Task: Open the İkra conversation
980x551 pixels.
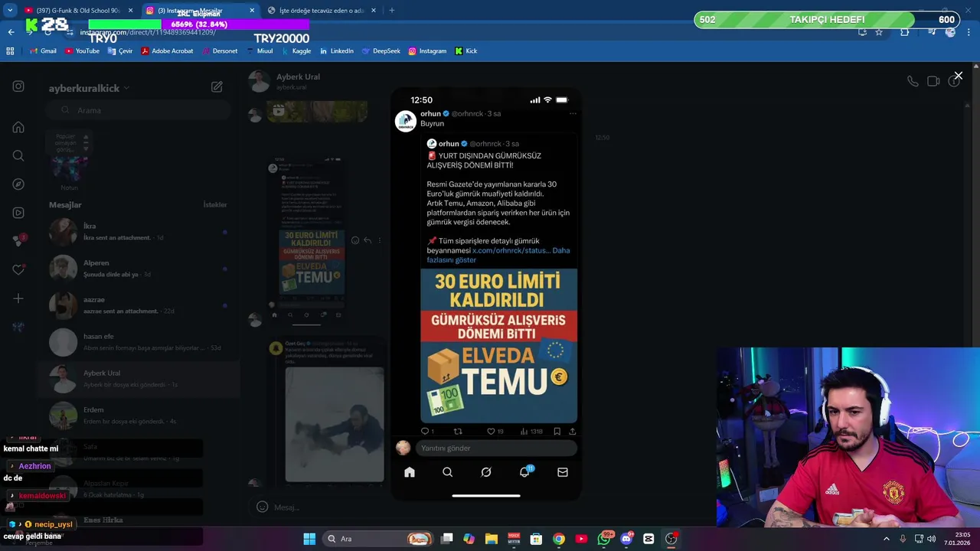Action: click(x=138, y=231)
